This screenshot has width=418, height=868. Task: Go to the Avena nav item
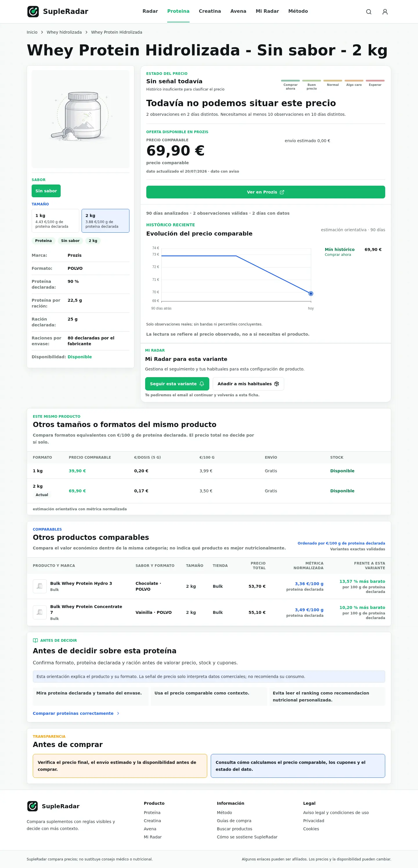[x=238, y=11]
